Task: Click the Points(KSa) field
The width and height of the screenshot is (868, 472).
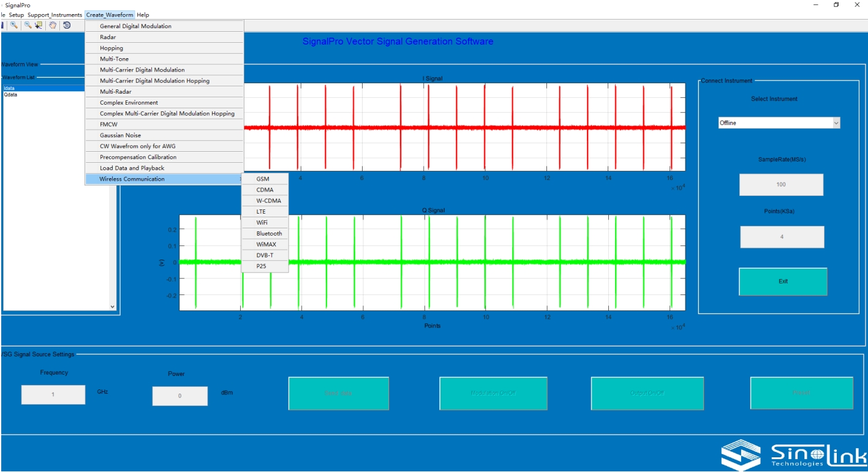Action: click(x=782, y=237)
